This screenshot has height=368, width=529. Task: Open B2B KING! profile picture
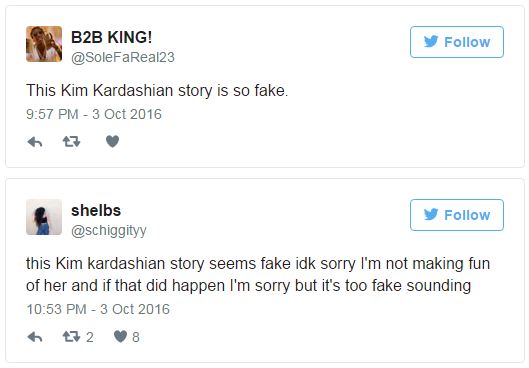[44, 44]
